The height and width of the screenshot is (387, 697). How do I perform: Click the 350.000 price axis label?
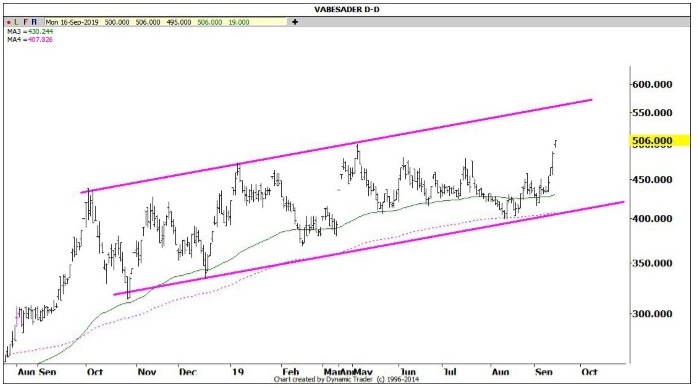coord(652,263)
